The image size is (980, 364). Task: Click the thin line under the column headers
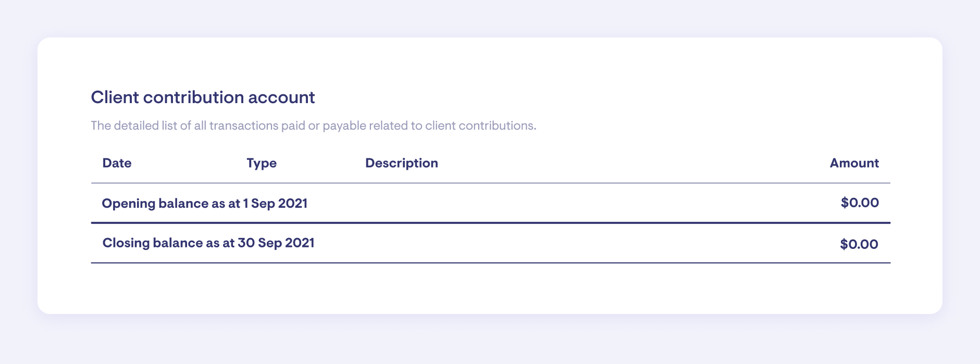pos(490,183)
